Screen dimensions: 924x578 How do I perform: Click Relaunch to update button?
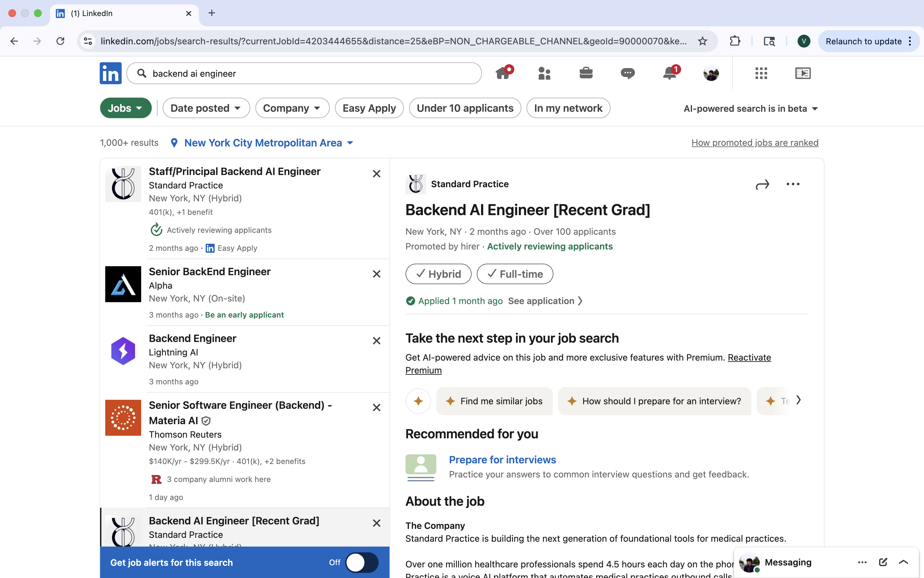click(x=864, y=41)
